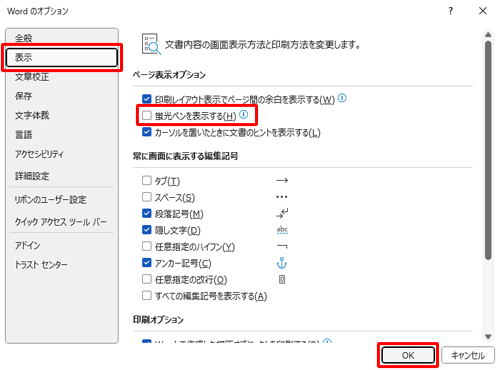Open アドイン category
Viewport: 500px width, 370px height.
(62, 245)
